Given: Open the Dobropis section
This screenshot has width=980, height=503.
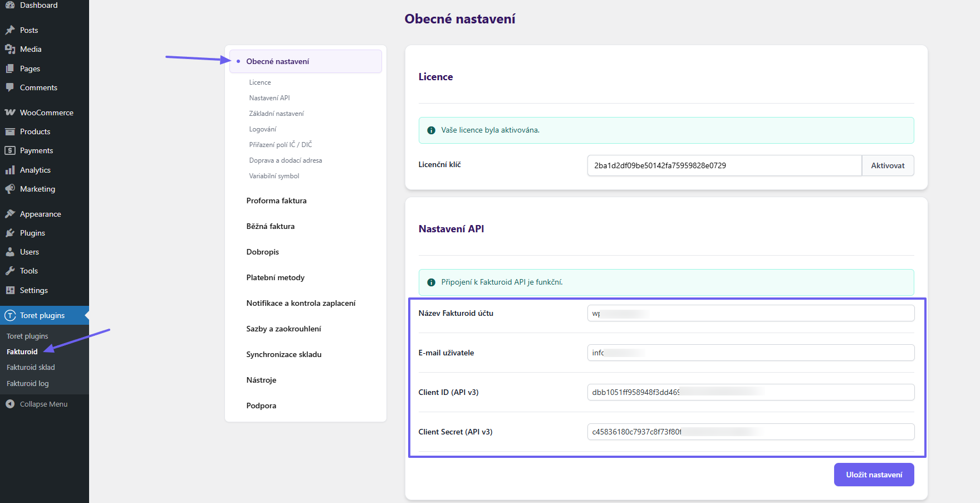Looking at the screenshot, I should [x=262, y=252].
